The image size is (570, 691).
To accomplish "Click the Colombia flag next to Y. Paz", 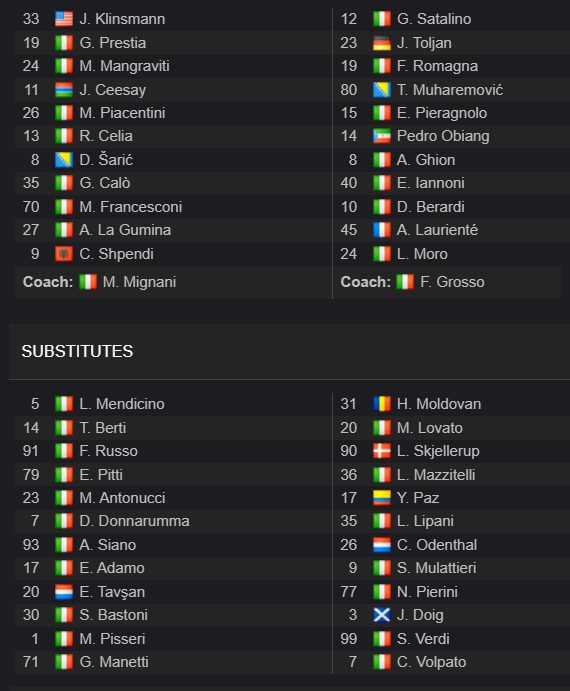I will [382, 498].
